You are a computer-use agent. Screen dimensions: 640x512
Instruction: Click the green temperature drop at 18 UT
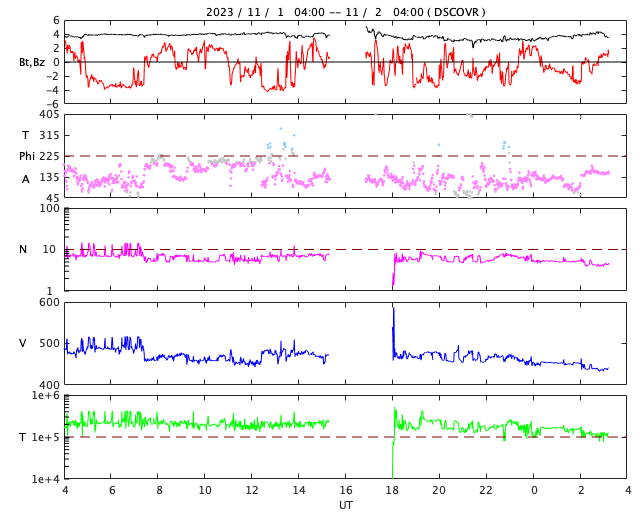[393, 457]
